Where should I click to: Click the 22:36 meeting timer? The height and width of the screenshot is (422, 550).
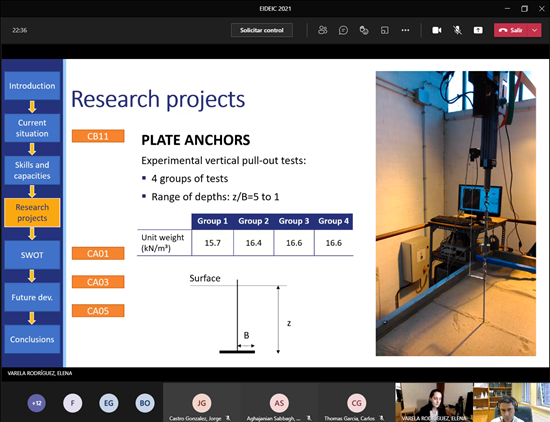point(20,30)
